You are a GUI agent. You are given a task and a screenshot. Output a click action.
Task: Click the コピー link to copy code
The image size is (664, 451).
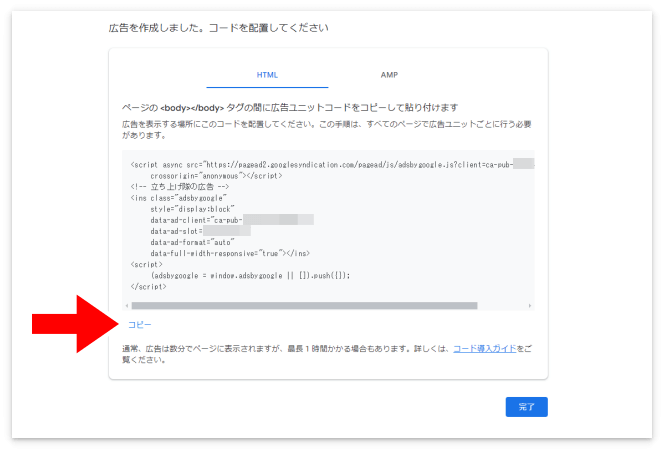tap(140, 325)
